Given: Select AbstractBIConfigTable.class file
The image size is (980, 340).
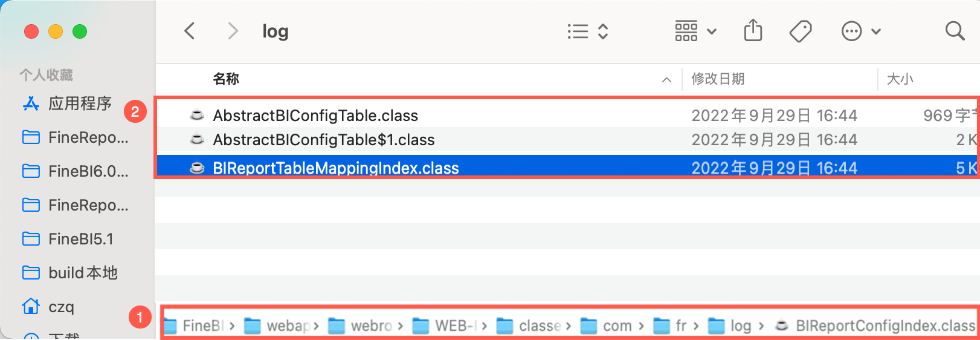Looking at the screenshot, I should pyautogui.click(x=315, y=116).
